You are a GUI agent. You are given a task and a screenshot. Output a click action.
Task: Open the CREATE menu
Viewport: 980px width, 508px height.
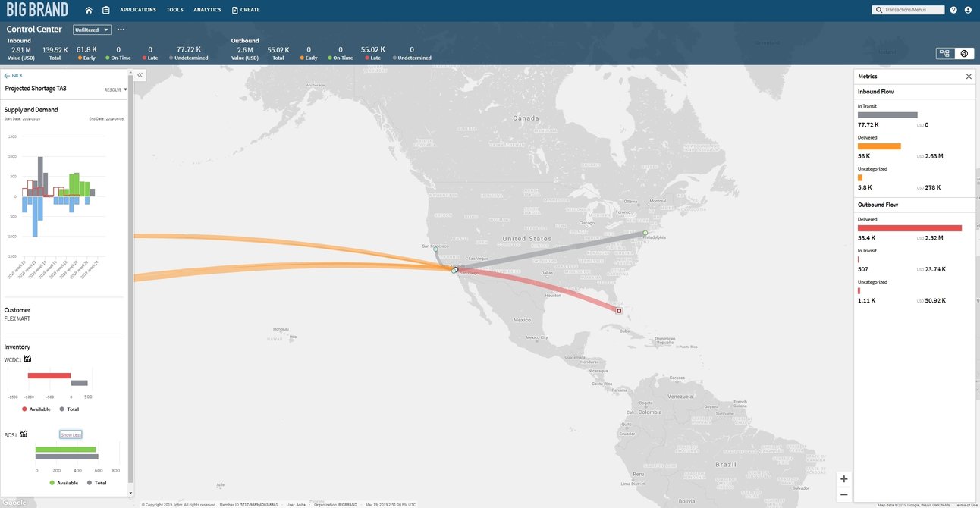click(x=246, y=10)
